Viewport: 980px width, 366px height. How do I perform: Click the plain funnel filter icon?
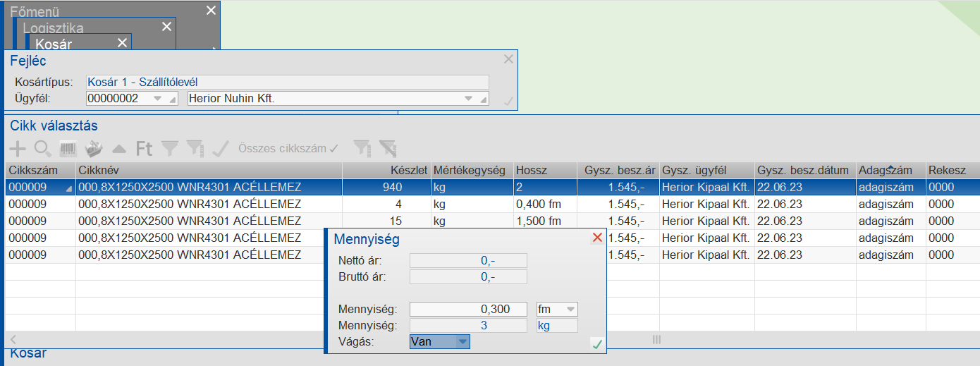tap(170, 148)
